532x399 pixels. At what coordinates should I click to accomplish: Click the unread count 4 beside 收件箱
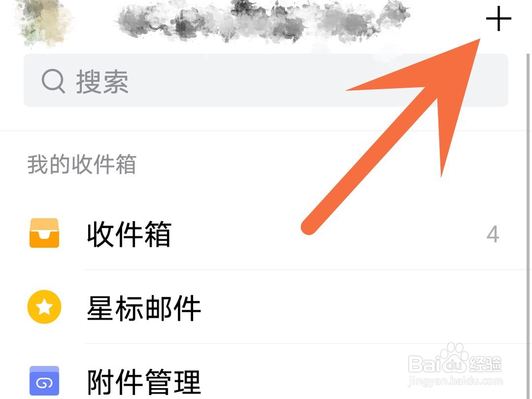[493, 234]
